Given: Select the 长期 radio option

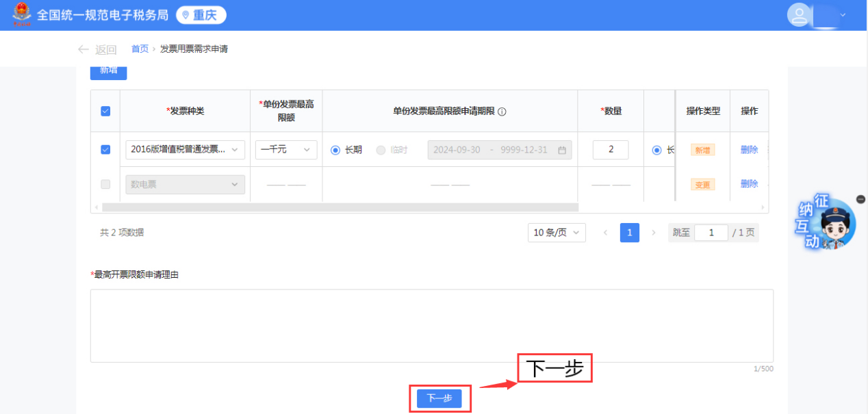Looking at the screenshot, I should click(x=335, y=150).
